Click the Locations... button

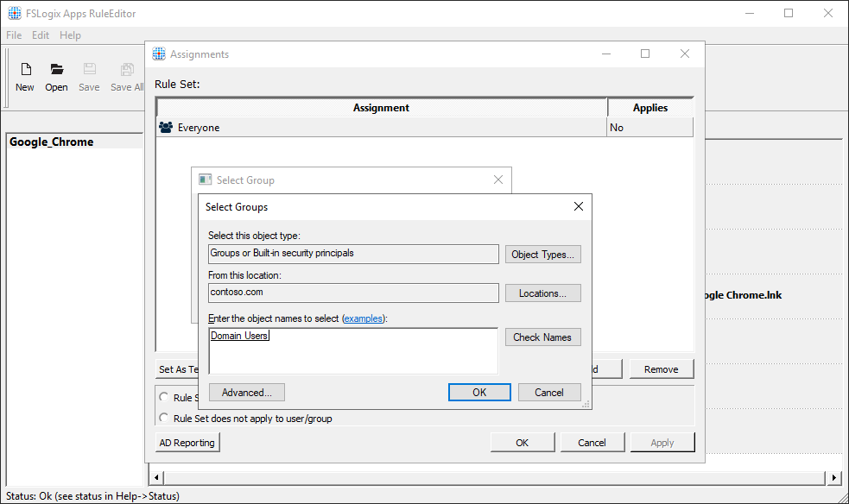coord(542,293)
